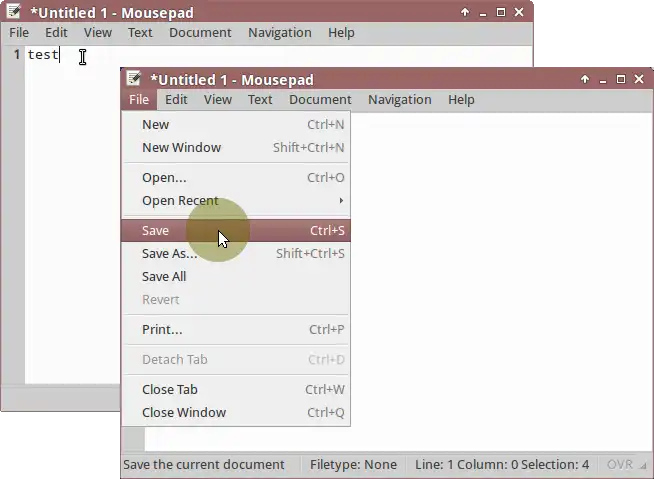Minimize the front Mousepad window
654x480 pixels.
point(603,80)
